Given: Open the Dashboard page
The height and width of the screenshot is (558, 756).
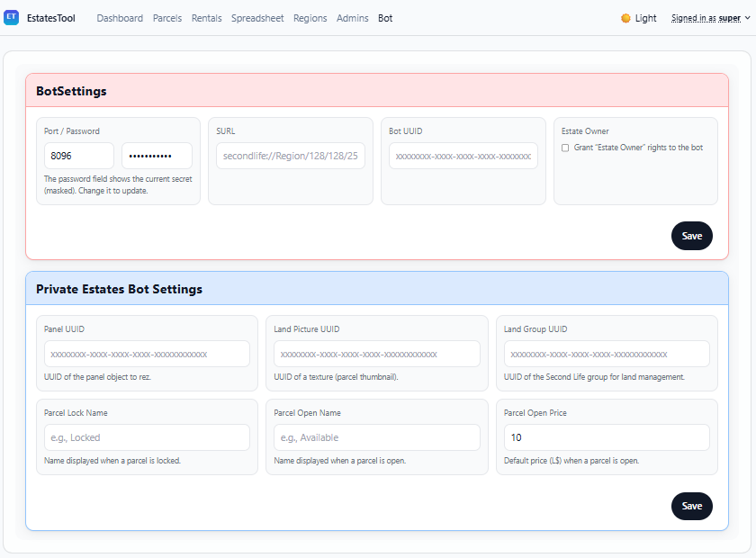Looking at the screenshot, I should pos(120,17).
